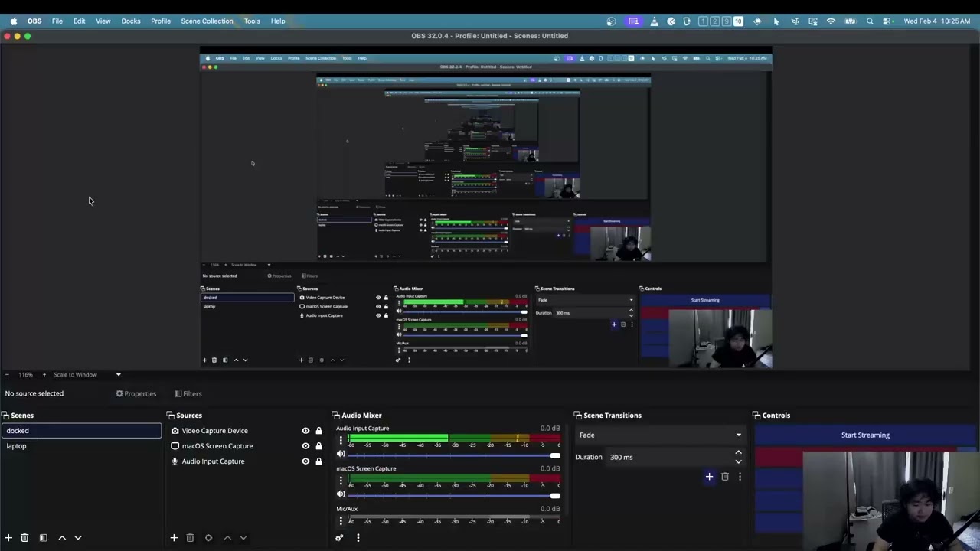Open the File menu
This screenshot has width=980, height=551.
tap(57, 21)
